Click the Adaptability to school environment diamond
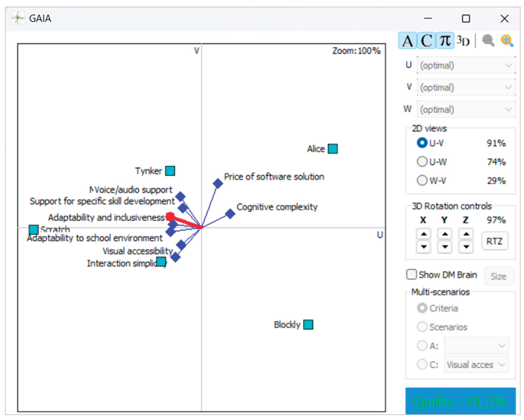524x420 pixels. [x=171, y=231]
